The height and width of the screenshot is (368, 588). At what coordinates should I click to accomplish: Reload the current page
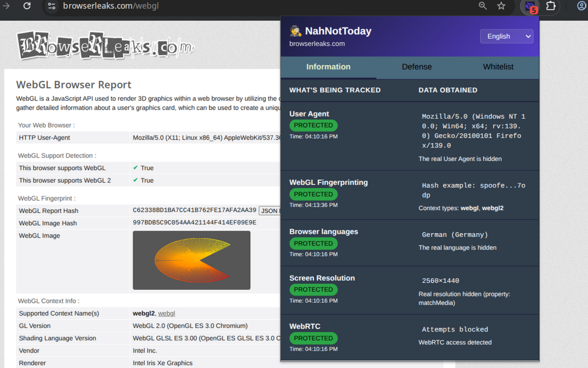pos(27,6)
